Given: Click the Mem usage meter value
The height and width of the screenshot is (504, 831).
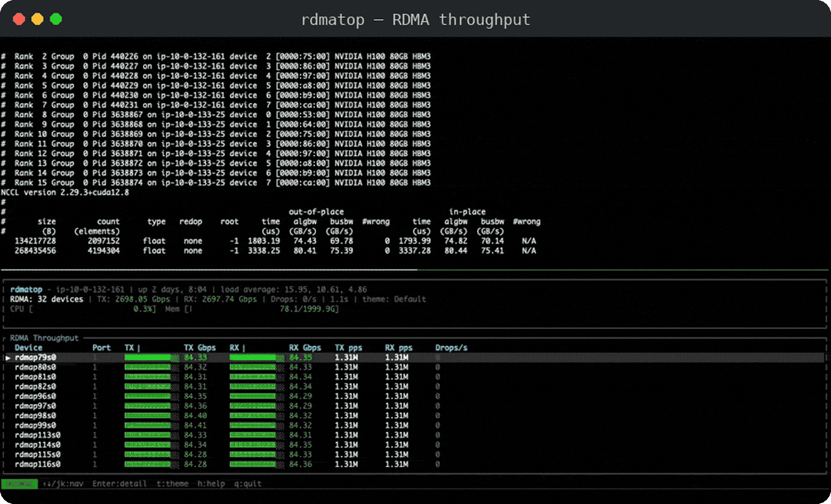Looking at the screenshot, I should point(309,309).
